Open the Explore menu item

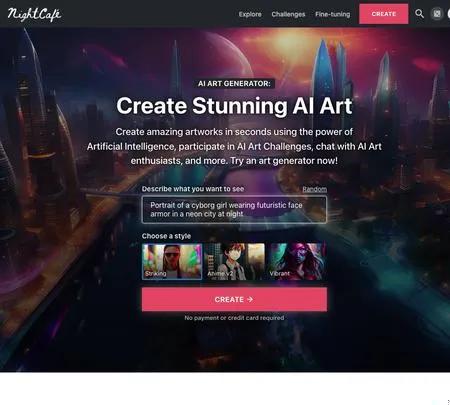250,14
